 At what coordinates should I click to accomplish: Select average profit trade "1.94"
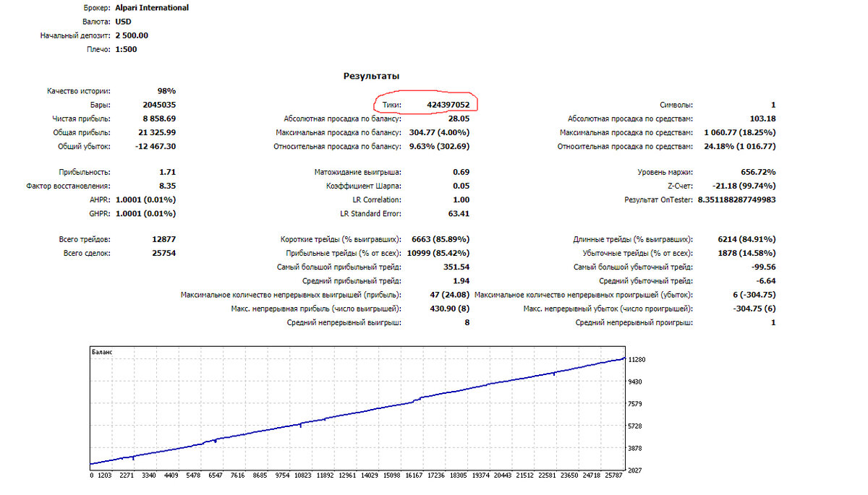tap(461, 280)
